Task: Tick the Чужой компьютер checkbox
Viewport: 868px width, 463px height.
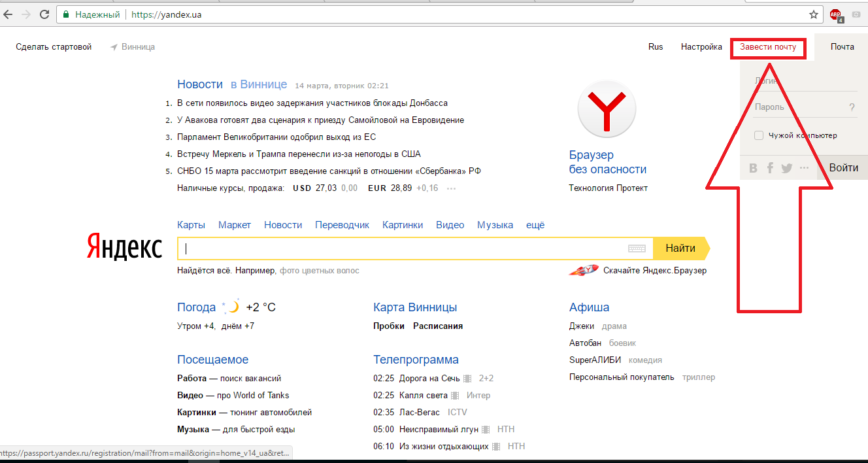Action: tap(759, 135)
